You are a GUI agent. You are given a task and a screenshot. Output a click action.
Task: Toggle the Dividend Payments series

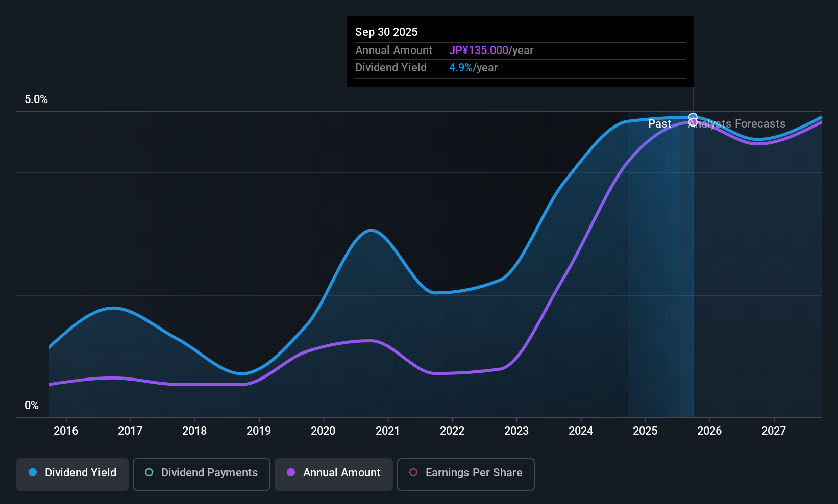click(202, 474)
